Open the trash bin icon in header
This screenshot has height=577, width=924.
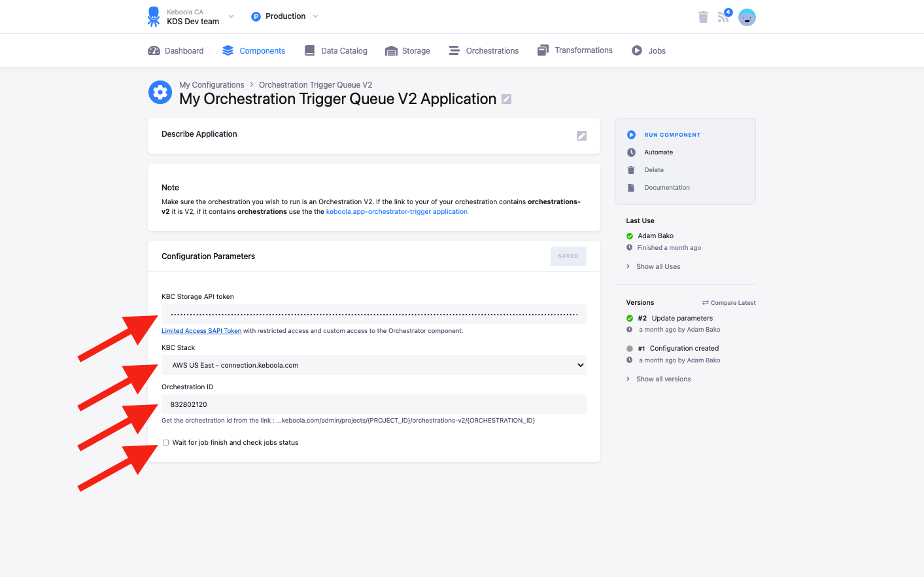coord(703,17)
